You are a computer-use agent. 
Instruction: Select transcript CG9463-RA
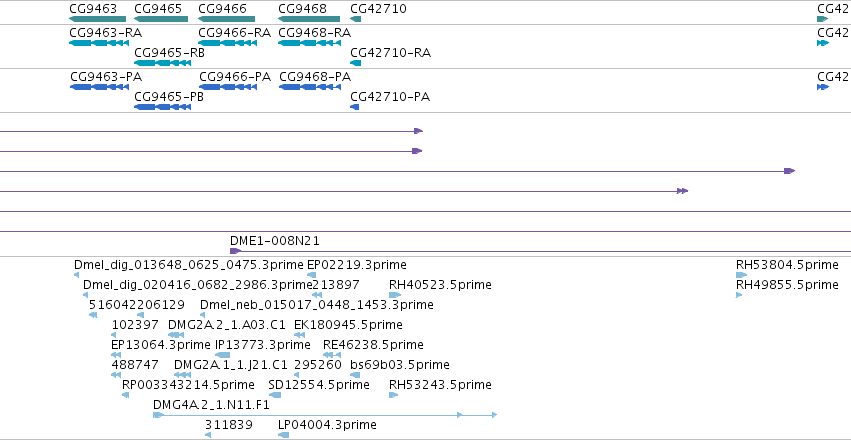coord(99,43)
